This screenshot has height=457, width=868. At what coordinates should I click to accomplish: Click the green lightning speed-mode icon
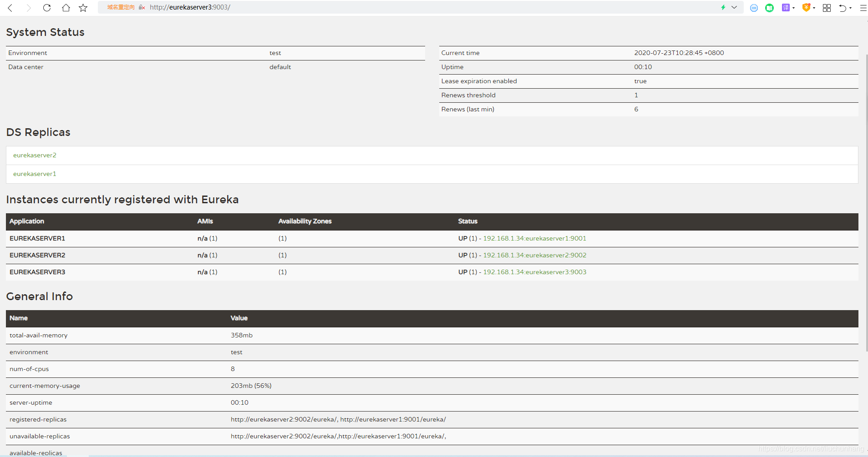click(723, 7)
